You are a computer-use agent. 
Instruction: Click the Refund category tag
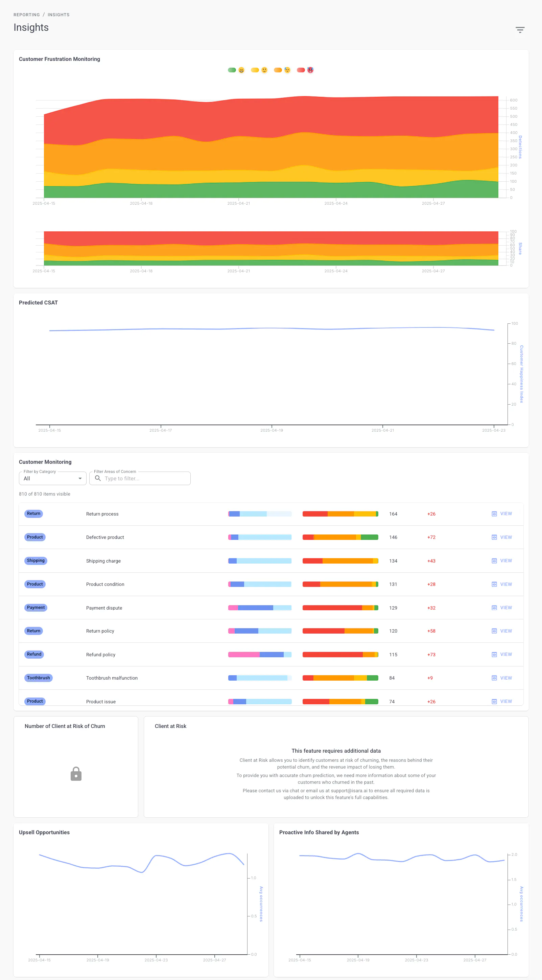tap(34, 654)
